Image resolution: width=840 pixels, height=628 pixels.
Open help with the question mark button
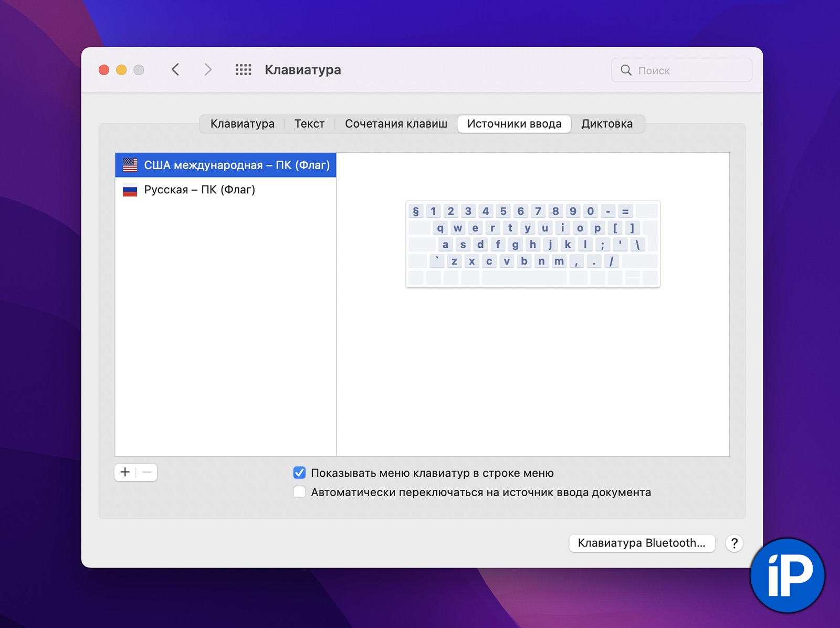(734, 543)
